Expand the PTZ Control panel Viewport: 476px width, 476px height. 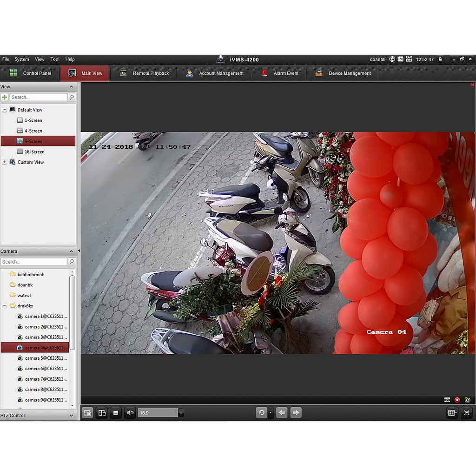[71, 416]
